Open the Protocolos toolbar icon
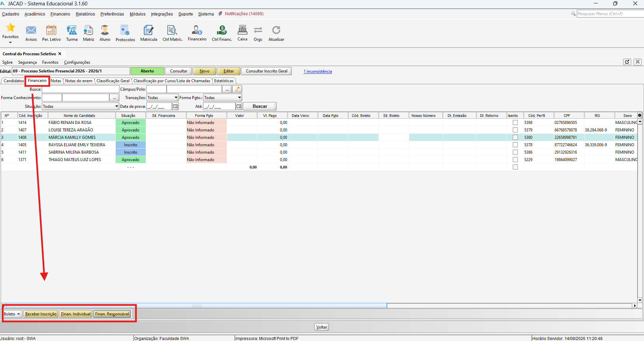The width and height of the screenshot is (644, 341). pos(125,30)
